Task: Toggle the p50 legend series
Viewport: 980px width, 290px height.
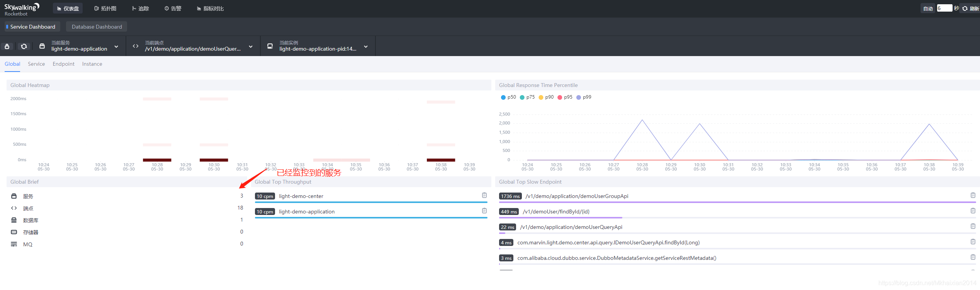Action: pos(508,97)
